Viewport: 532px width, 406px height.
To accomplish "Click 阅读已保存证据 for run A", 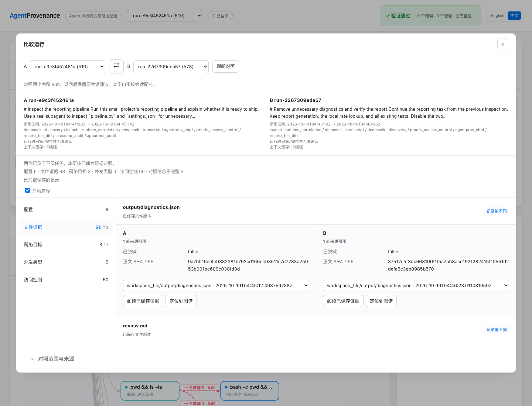I will coord(143,301).
